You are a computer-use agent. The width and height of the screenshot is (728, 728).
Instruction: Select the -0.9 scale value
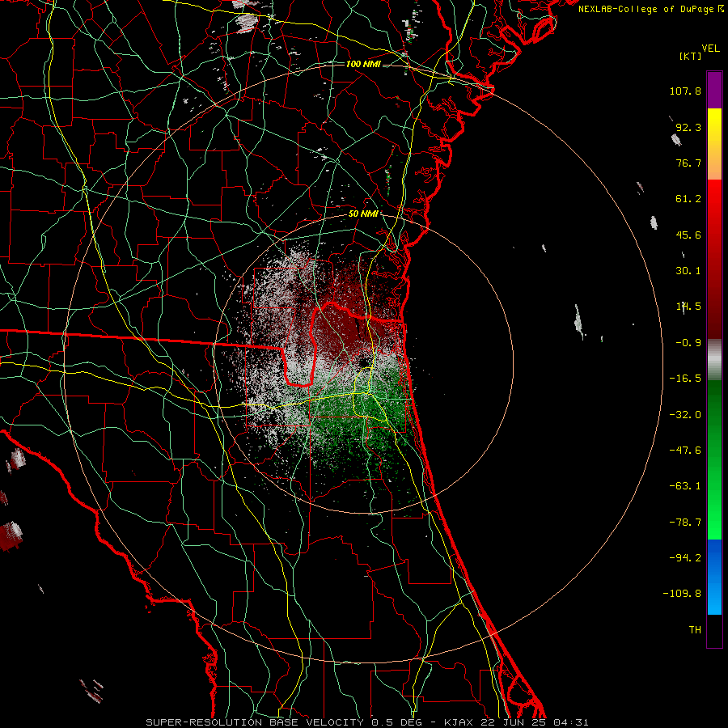point(688,343)
